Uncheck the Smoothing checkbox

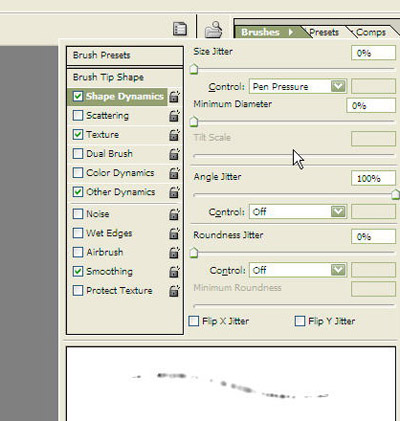pos(78,271)
